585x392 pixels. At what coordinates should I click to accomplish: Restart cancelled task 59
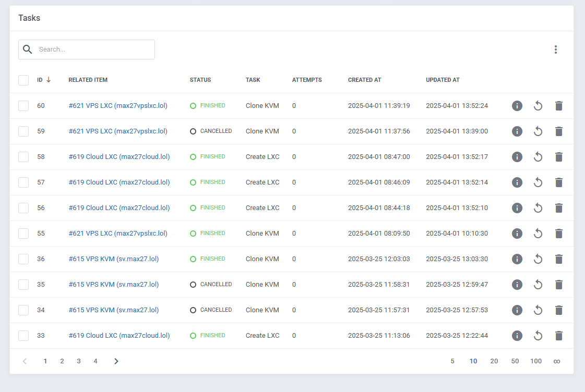coord(538,131)
